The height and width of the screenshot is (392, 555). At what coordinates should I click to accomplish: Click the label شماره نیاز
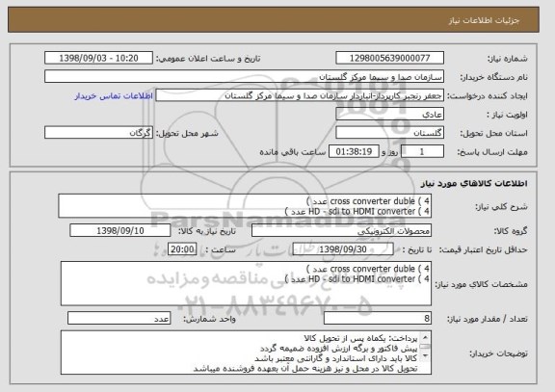coord(508,59)
